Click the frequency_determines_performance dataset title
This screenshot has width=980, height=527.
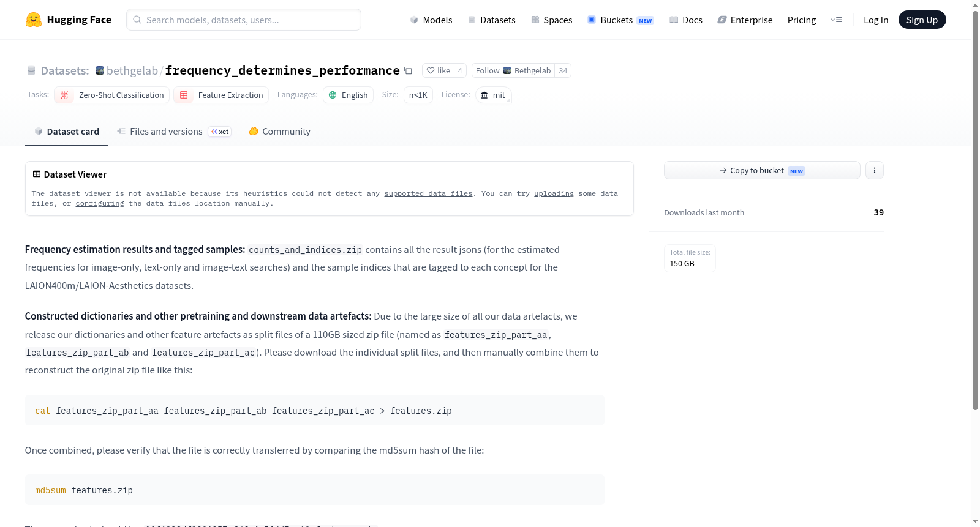click(x=282, y=70)
